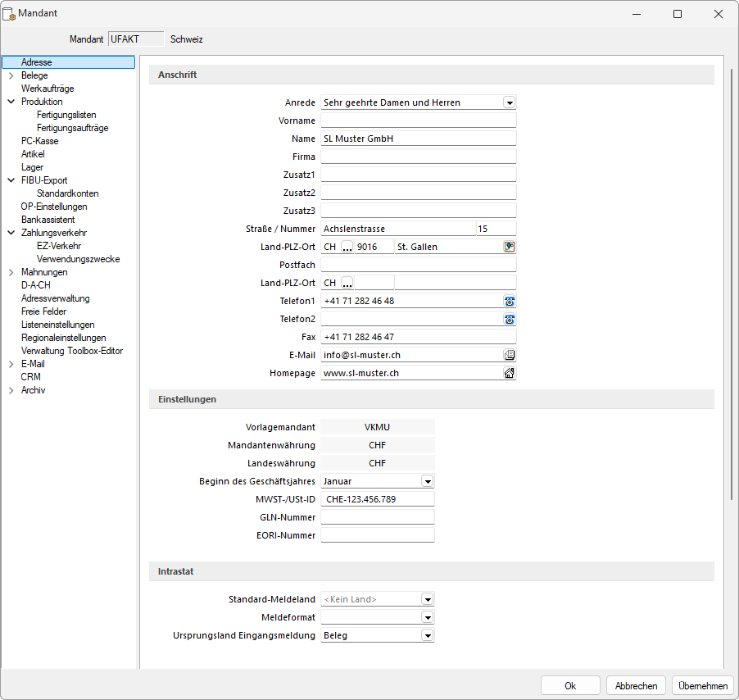Select Regionaleinstellungen in the sidebar
The width and height of the screenshot is (739, 700).
63,338
